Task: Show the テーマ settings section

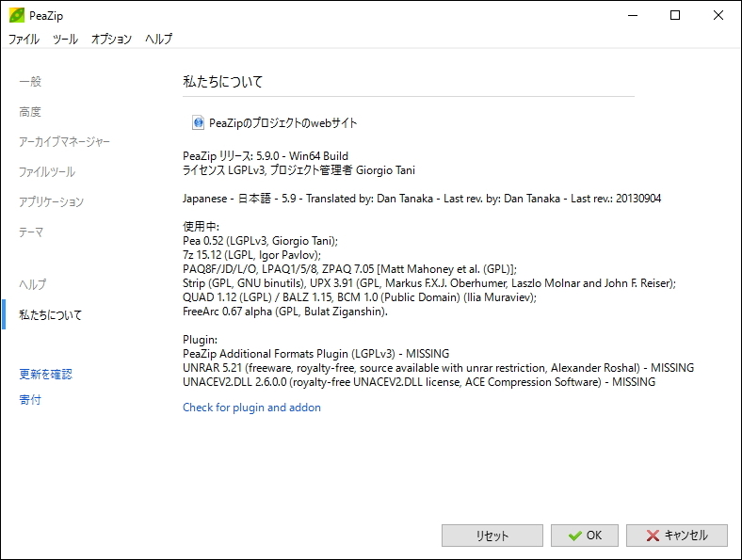Action: click(x=31, y=232)
